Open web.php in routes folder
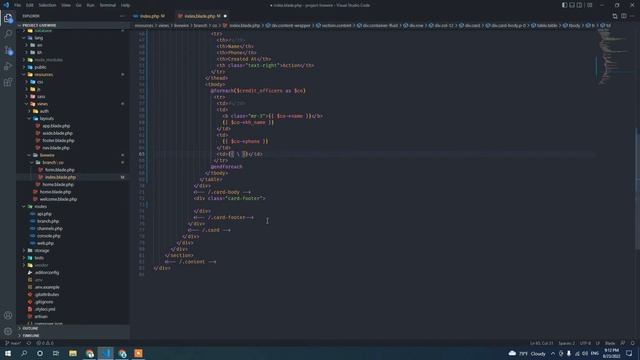The height and width of the screenshot is (360, 640). (45, 243)
